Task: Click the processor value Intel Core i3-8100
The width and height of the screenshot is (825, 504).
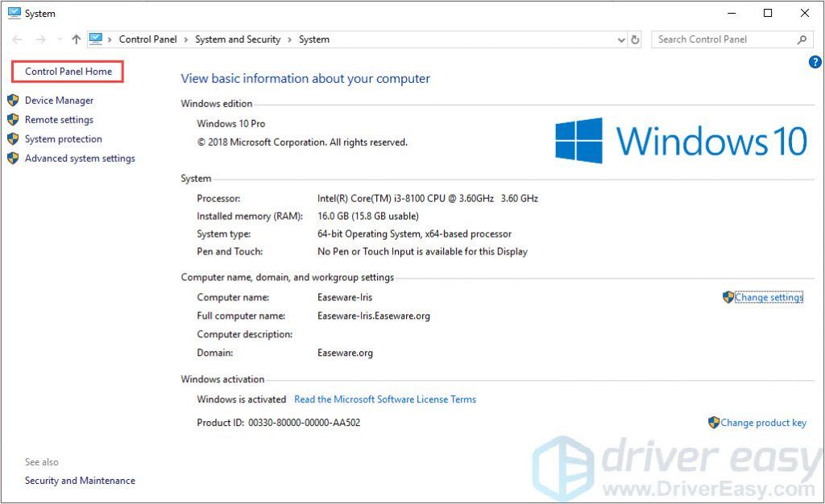Action: pos(428,199)
